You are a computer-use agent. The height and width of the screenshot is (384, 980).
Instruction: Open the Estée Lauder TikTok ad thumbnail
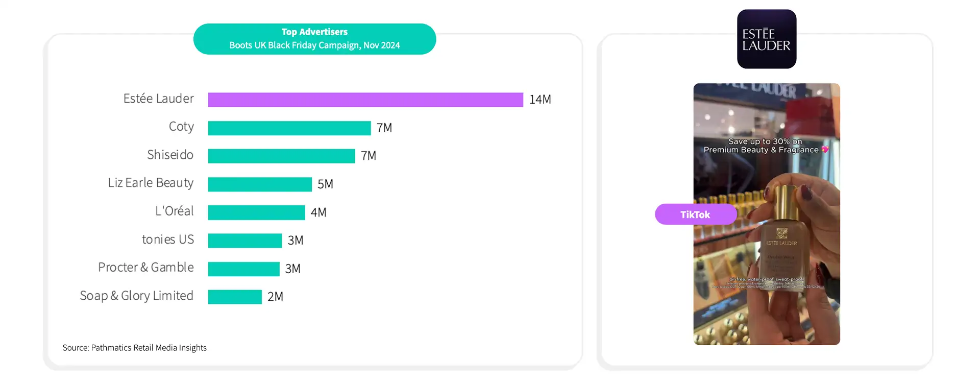coord(767,214)
